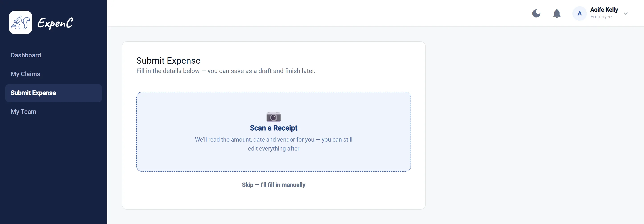Image resolution: width=644 pixels, height=224 pixels.
Task: Click the receipt scan description text
Action: [273, 144]
